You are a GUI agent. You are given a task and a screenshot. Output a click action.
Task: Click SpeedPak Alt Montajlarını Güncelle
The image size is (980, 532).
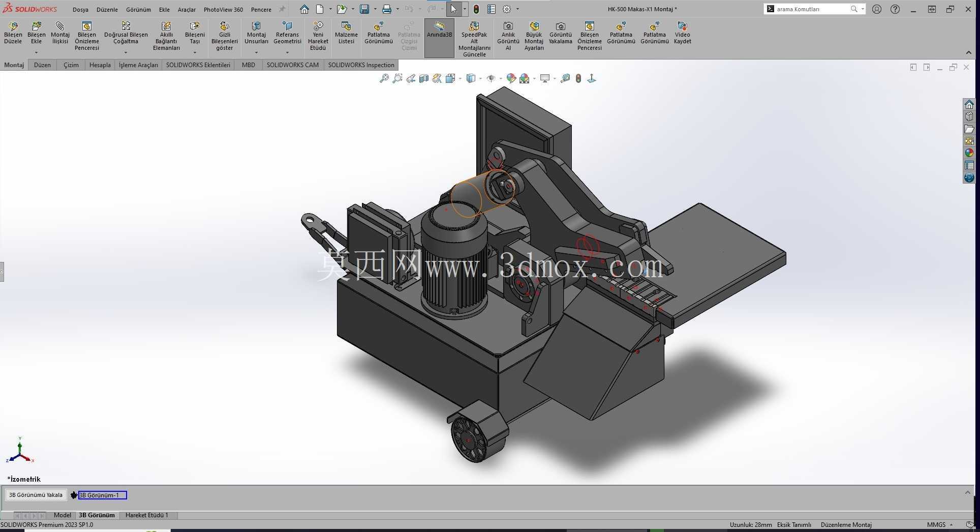tap(474, 39)
